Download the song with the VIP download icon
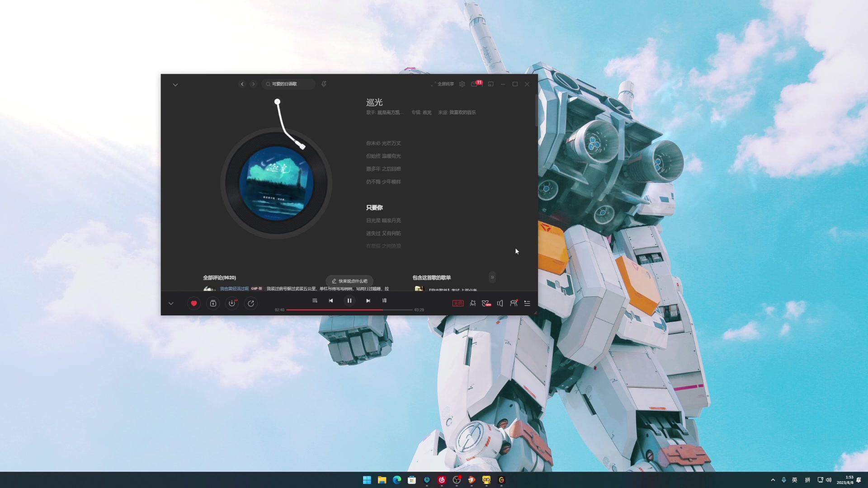Image resolution: width=868 pixels, height=488 pixels. [232, 303]
